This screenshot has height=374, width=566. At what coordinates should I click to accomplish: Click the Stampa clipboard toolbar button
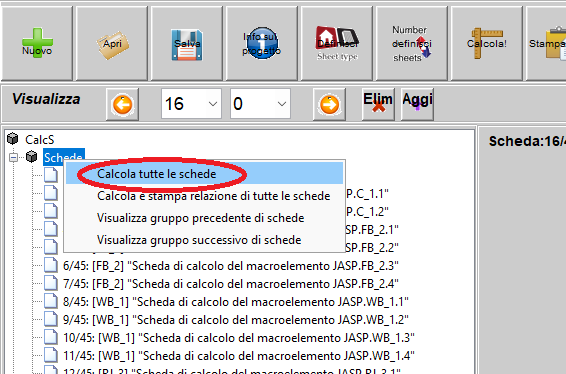tap(547, 43)
